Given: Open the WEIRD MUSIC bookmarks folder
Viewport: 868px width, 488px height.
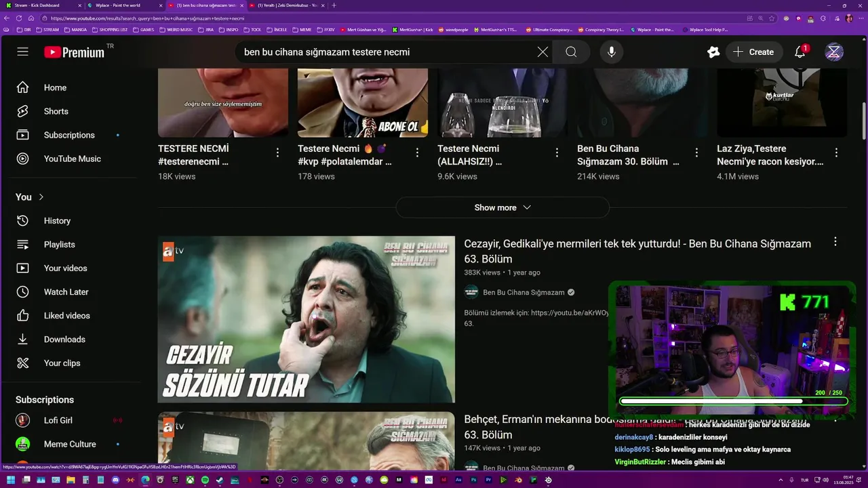Looking at the screenshot, I should (176, 30).
